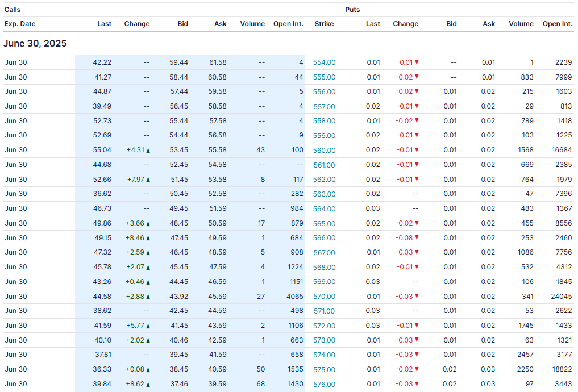The width and height of the screenshot is (578, 392).
Task: Select the 565.00 strike link
Action: pyautogui.click(x=324, y=224)
